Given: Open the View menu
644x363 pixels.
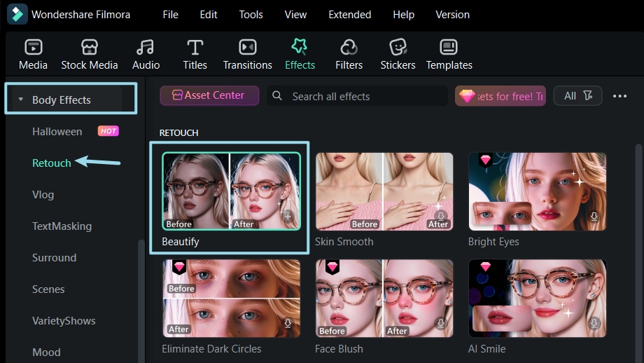Looking at the screenshot, I should pyautogui.click(x=295, y=15).
